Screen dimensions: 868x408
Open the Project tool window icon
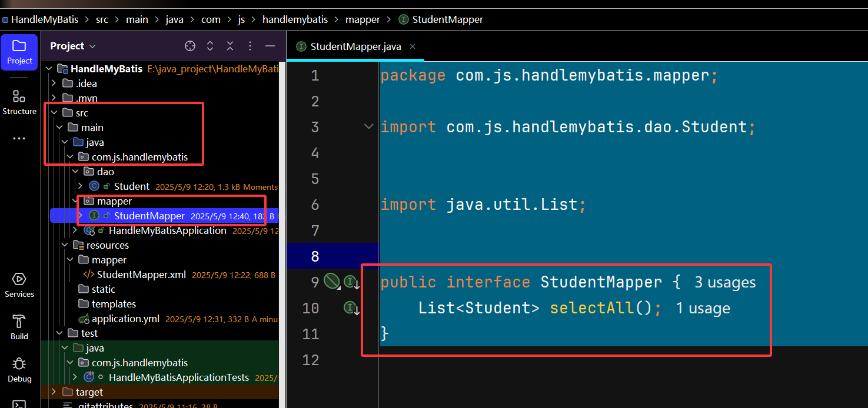pyautogui.click(x=19, y=52)
